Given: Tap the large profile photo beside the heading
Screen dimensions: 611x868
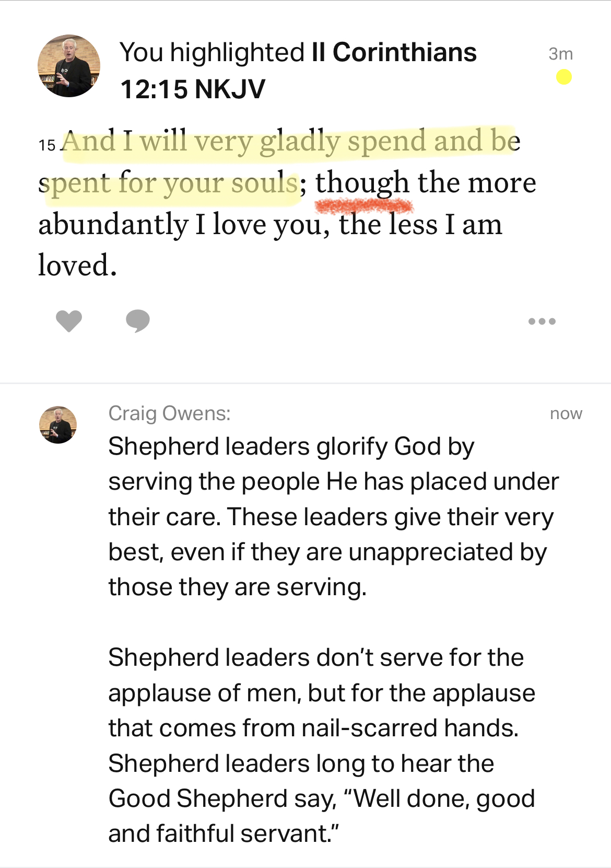Looking at the screenshot, I should point(69,66).
